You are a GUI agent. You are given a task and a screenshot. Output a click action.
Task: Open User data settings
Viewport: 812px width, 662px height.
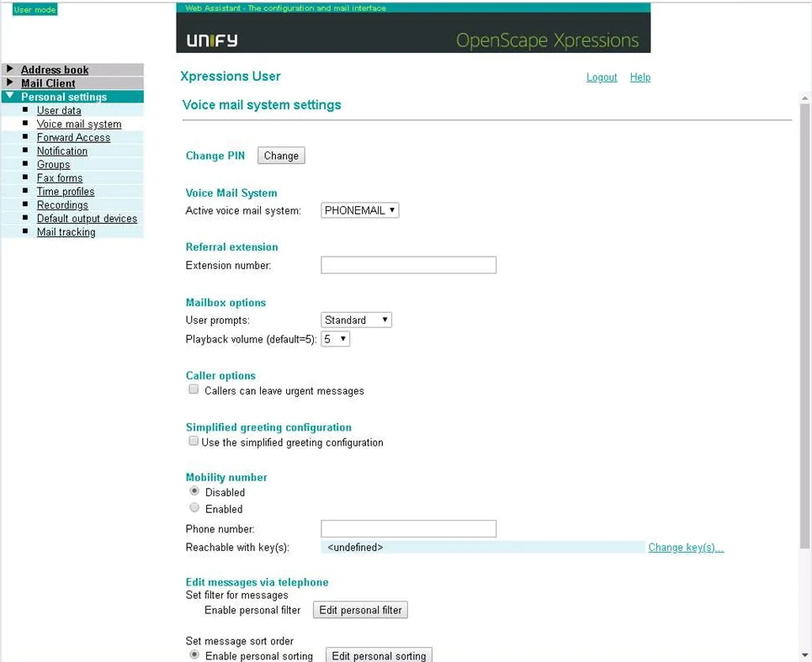pyautogui.click(x=59, y=110)
